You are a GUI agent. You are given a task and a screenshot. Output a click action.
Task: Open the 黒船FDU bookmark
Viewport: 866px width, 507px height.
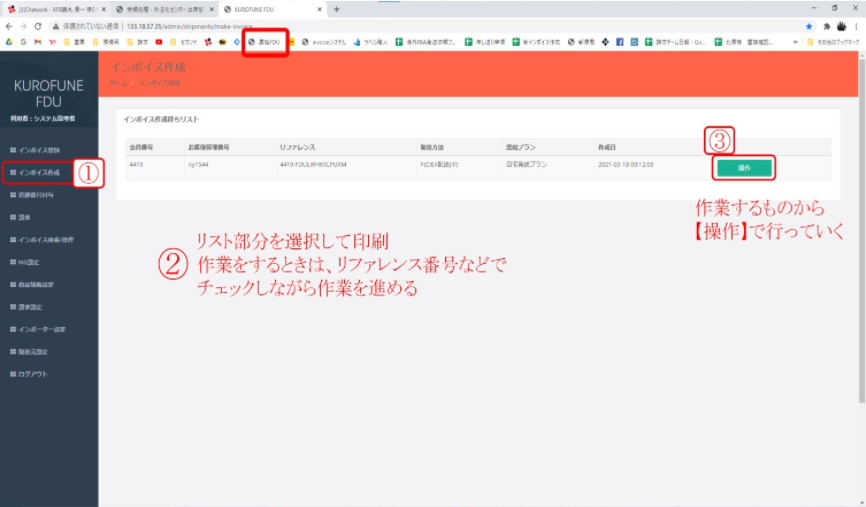264,42
